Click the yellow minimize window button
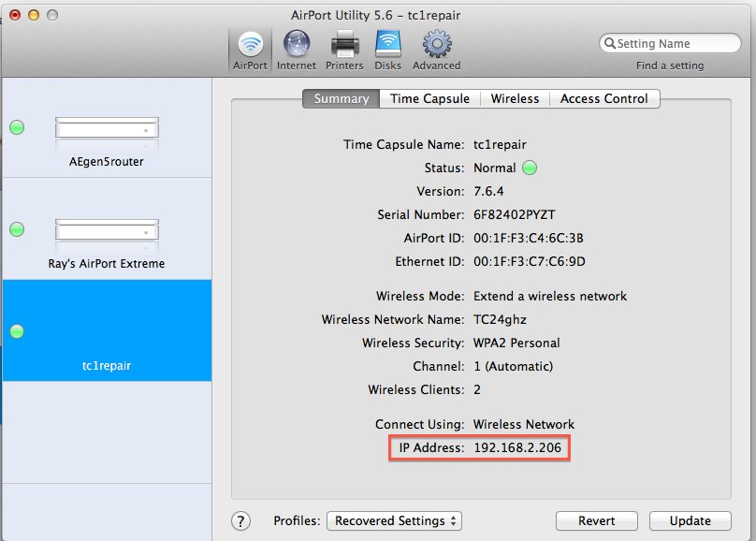 click(34, 15)
